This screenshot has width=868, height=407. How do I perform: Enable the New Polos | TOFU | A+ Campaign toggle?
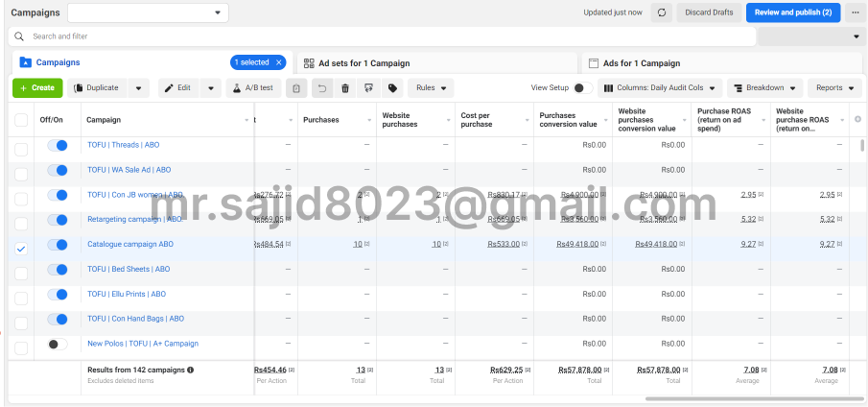tap(58, 344)
